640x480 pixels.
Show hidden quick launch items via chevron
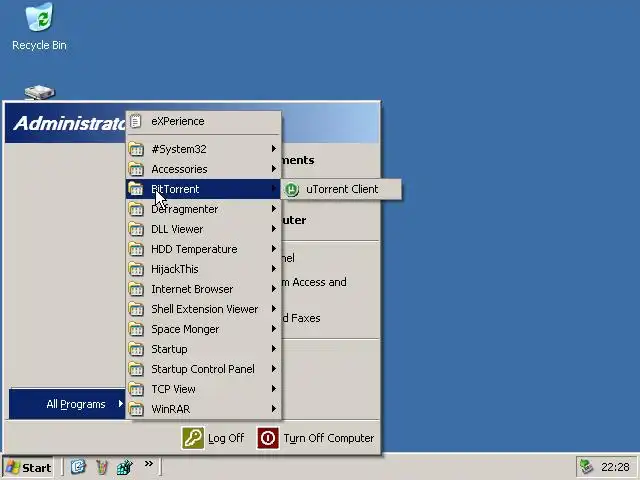point(149,463)
